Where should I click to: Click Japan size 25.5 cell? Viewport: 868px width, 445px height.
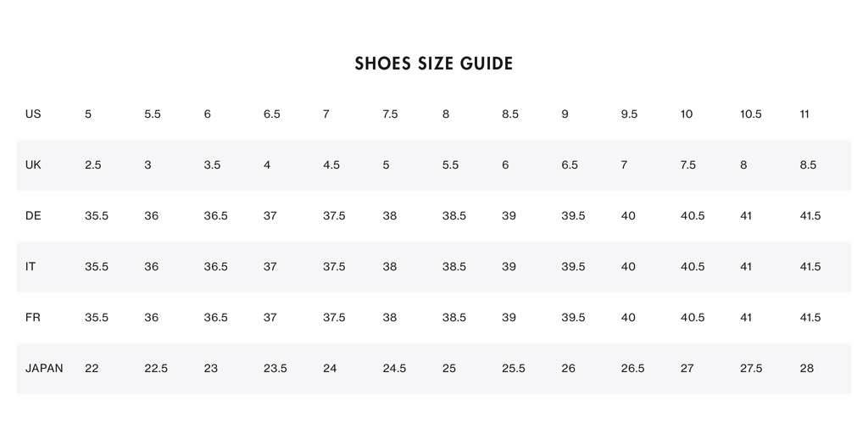(514, 369)
